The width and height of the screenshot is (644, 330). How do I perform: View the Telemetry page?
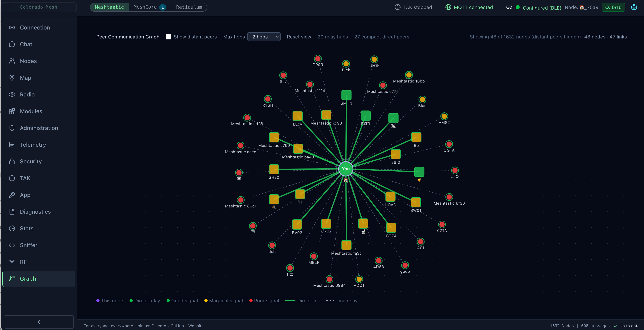39,145
